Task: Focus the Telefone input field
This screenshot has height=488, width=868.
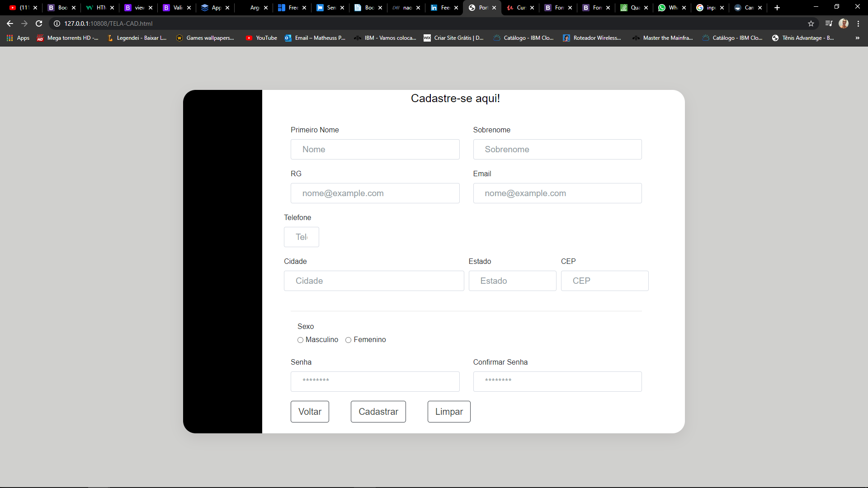Action: [x=302, y=237]
